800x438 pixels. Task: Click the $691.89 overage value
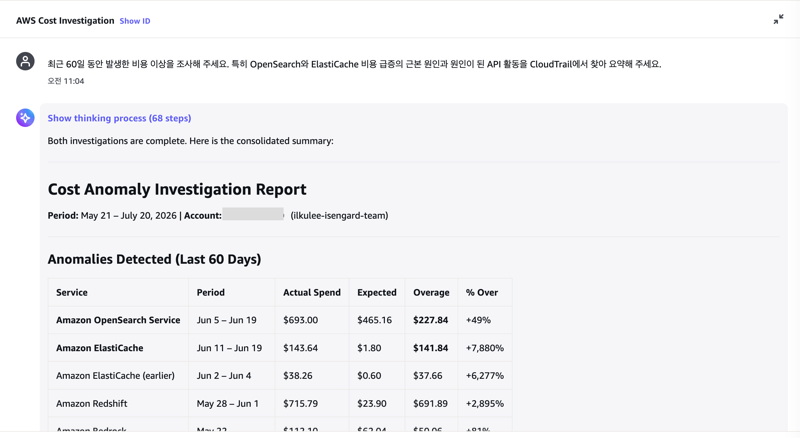coord(431,404)
